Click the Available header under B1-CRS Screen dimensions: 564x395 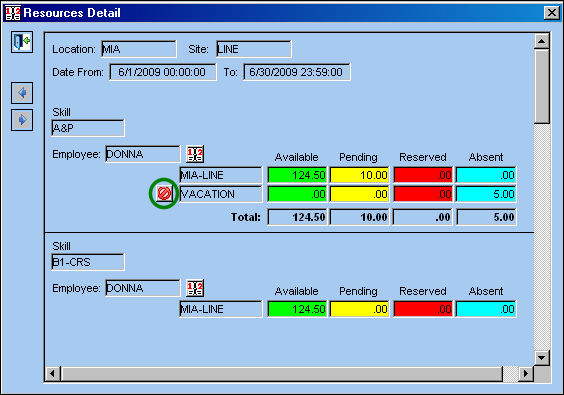[x=296, y=291]
